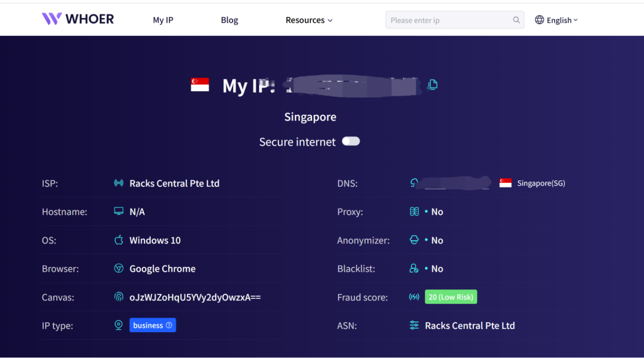Image resolution: width=644 pixels, height=358 pixels.
Task: Click the 'Please enter ip' search field
Action: click(x=455, y=20)
